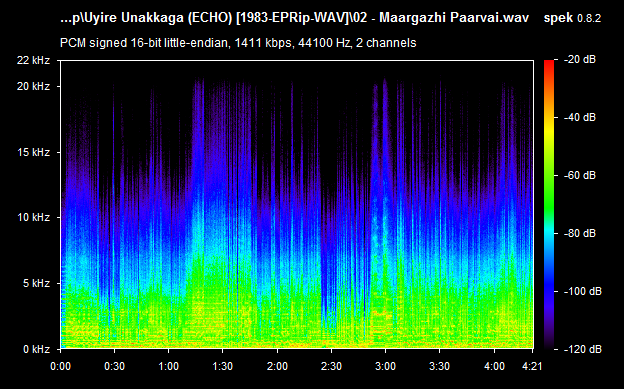The height and width of the screenshot is (389, 624).
Task: Click the PCM signed 16-bit codec info line
Action: coord(238,43)
